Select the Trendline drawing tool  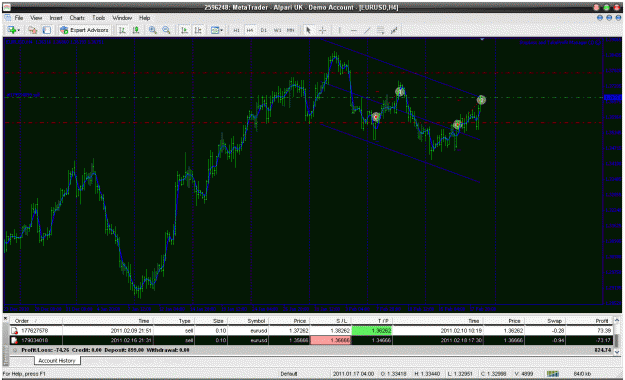(x=367, y=30)
